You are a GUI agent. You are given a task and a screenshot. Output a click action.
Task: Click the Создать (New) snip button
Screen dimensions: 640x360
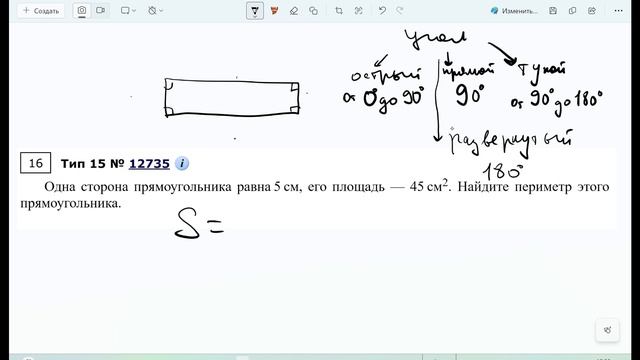coord(41,11)
